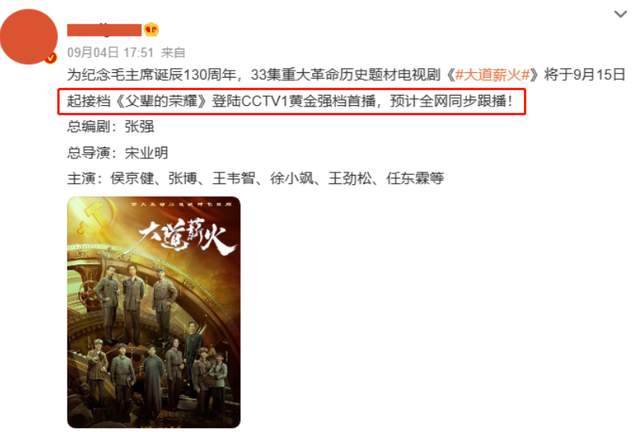Image resolution: width=640 pixels, height=432 pixels.
Task: Click the 来自 source label
Action: pos(173,52)
